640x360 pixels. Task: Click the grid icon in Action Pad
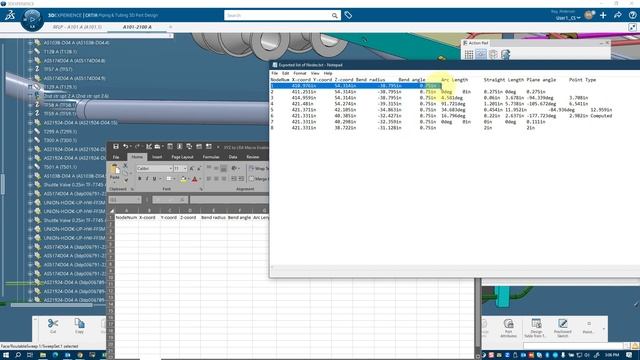click(x=469, y=54)
